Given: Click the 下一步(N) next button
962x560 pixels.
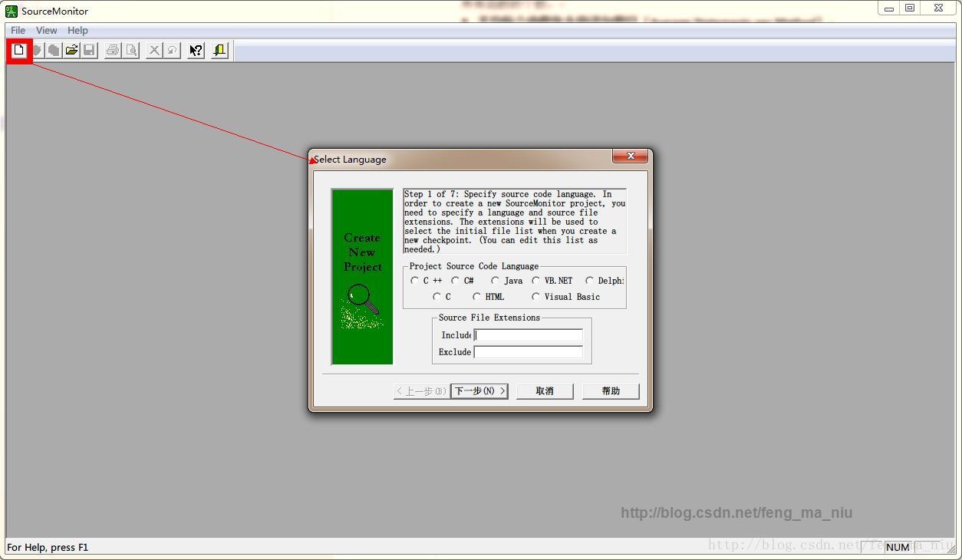Looking at the screenshot, I should click(x=479, y=391).
